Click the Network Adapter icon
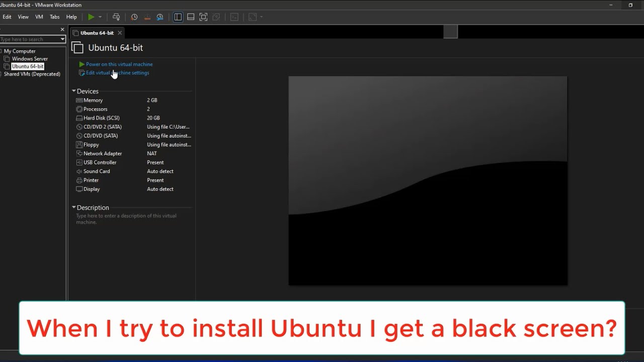 pyautogui.click(x=79, y=153)
